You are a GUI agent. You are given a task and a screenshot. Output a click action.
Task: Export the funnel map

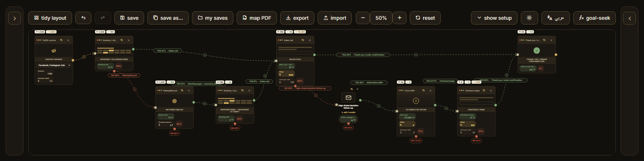click(x=297, y=18)
